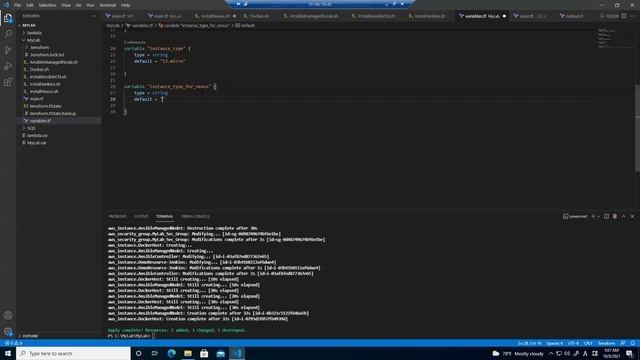Open the View menu

tap(66, 5)
